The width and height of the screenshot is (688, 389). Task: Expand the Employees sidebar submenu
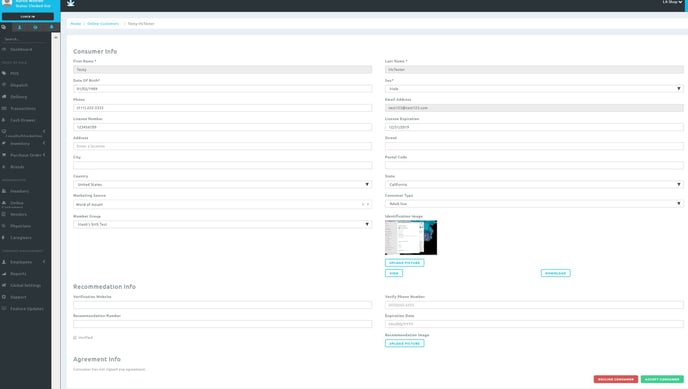pyautogui.click(x=44, y=262)
